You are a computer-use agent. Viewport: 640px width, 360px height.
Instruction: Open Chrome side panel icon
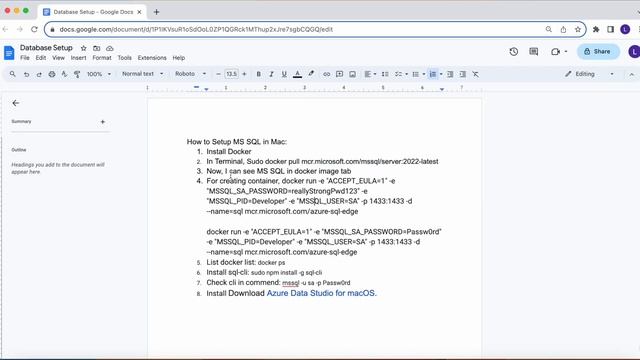(610, 29)
